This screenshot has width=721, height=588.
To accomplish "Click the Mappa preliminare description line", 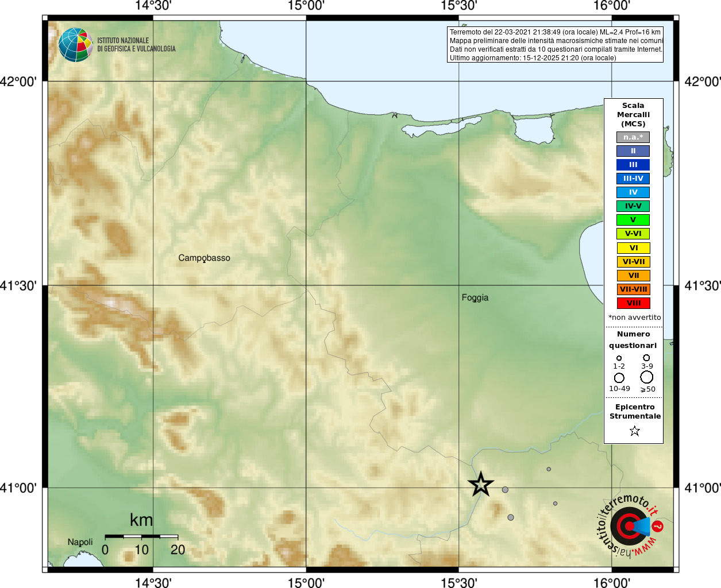I will click(x=556, y=41).
